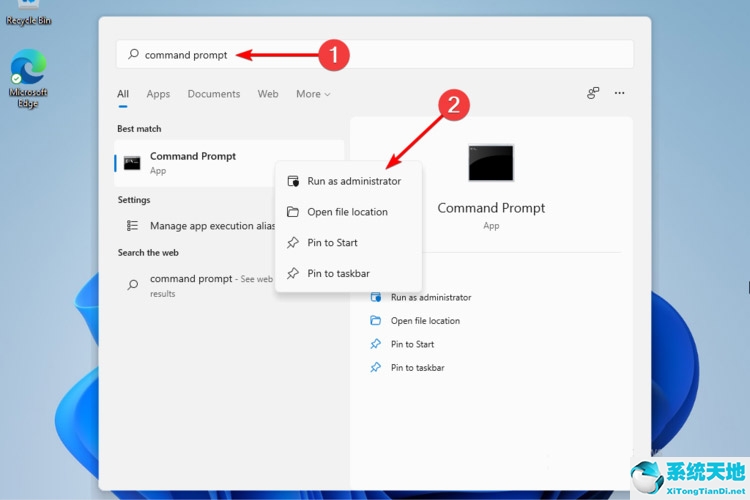Click the magnifier icon inside the search box

tap(133, 55)
